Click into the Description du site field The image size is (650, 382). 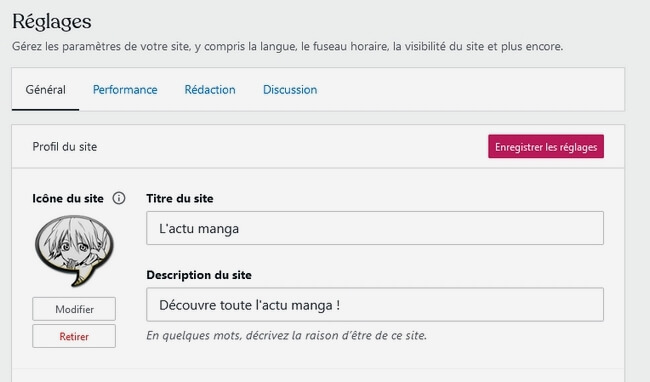coord(375,305)
